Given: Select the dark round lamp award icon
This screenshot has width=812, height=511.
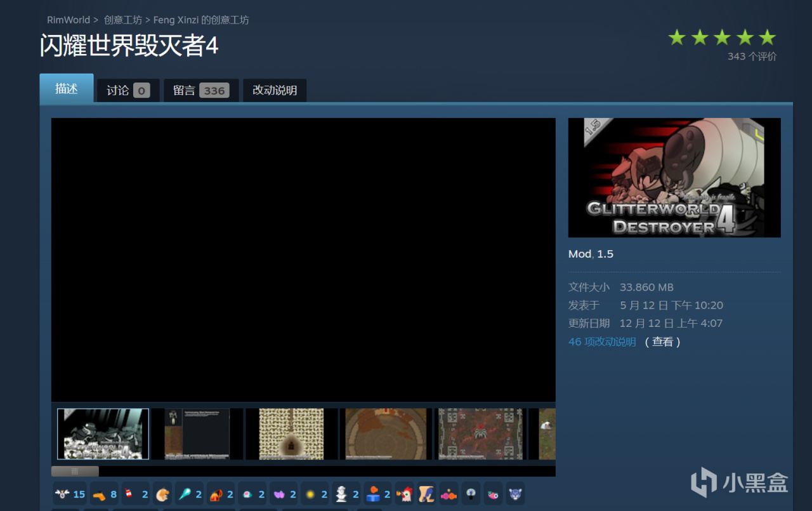Looking at the screenshot, I should 471,494.
